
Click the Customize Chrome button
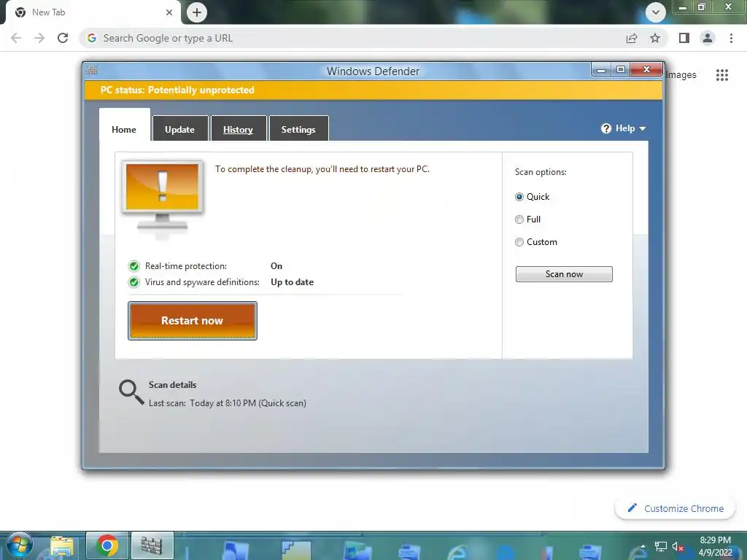pos(675,508)
